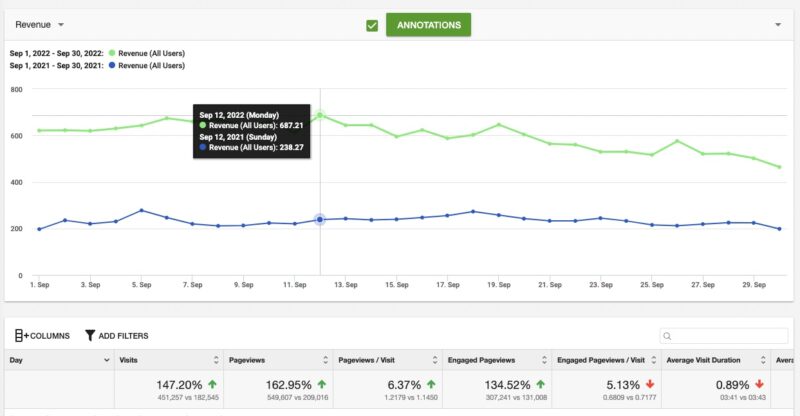Open the COLUMNS selector

click(x=42, y=336)
